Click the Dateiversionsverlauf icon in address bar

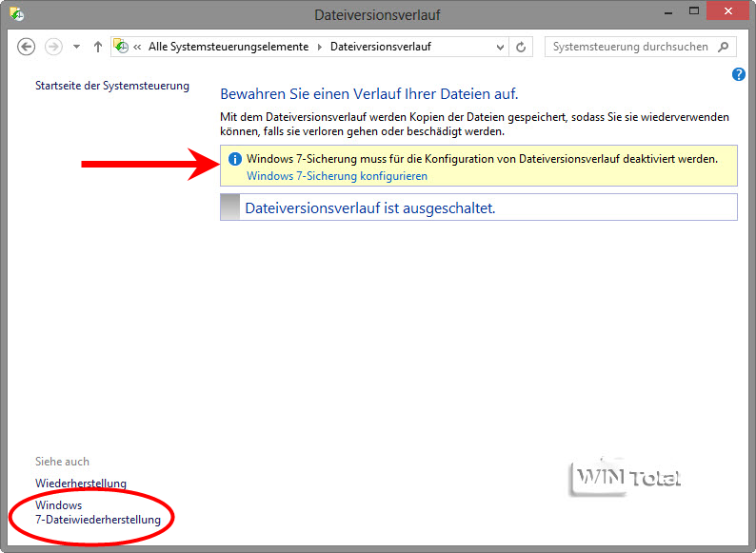pyautogui.click(x=121, y=46)
